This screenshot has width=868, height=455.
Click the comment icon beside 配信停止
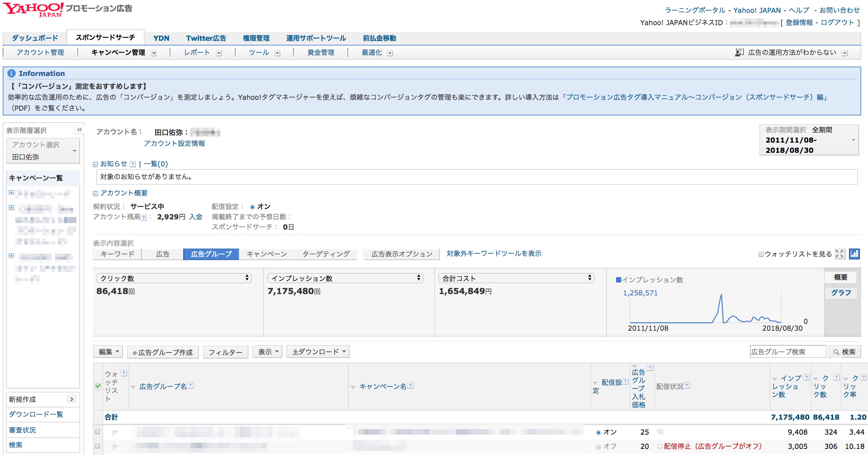click(x=660, y=447)
